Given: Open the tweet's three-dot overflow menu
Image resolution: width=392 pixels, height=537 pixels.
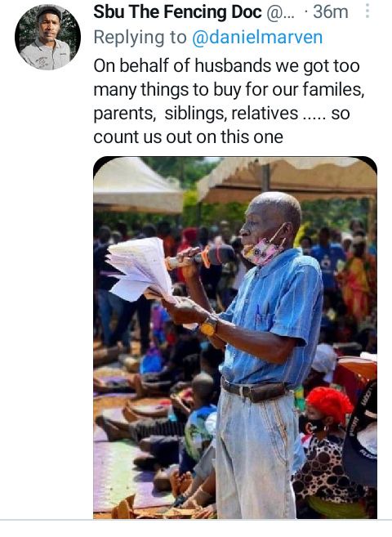Looking at the screenshot, I should (x=367, y=11).
